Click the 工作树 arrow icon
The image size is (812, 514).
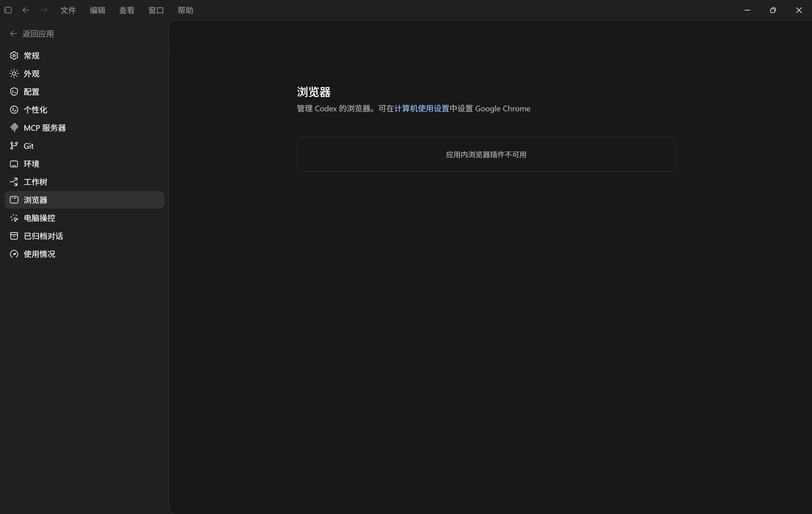click(x=14, y=182)
